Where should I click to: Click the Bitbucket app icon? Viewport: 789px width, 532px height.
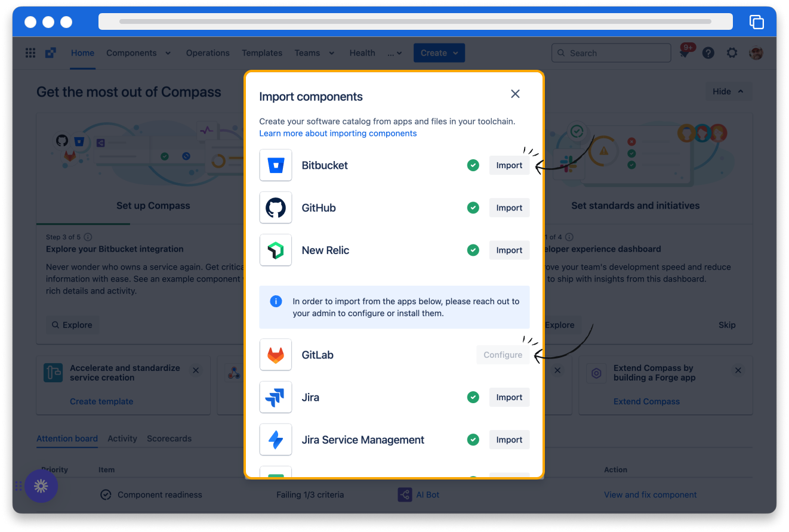276,165
